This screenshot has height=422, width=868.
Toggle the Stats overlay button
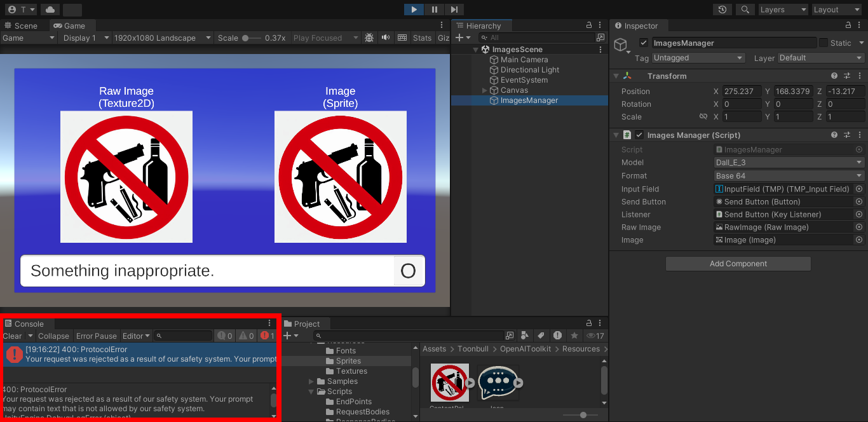pyautogui.click(x=422, y=38)
